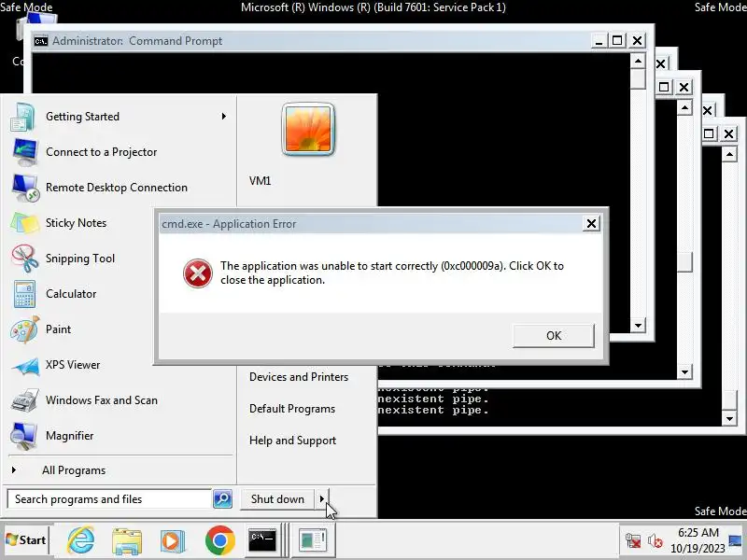Maximize the front Administrator Command Prompt window
The width and height of the screenshot is (747, 560).
point(617,41)
